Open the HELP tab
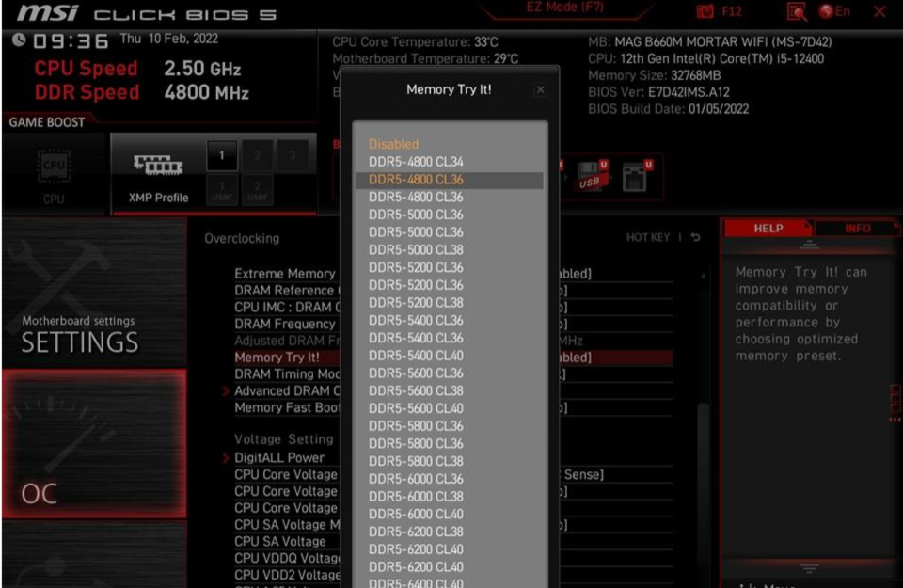Image resolution: width=903 pixels, height=588 pixels. click(x=768, y=229)
